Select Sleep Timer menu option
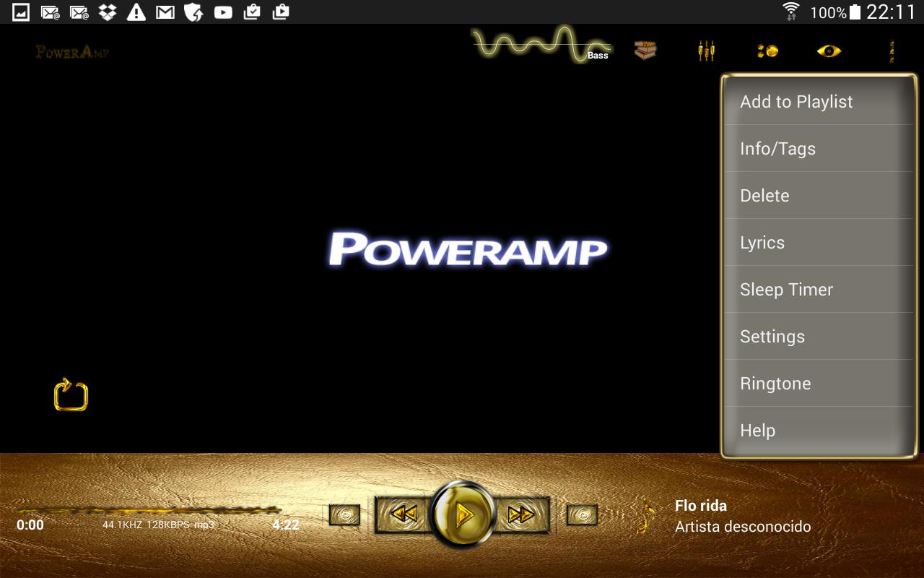 tap(819, 290)
